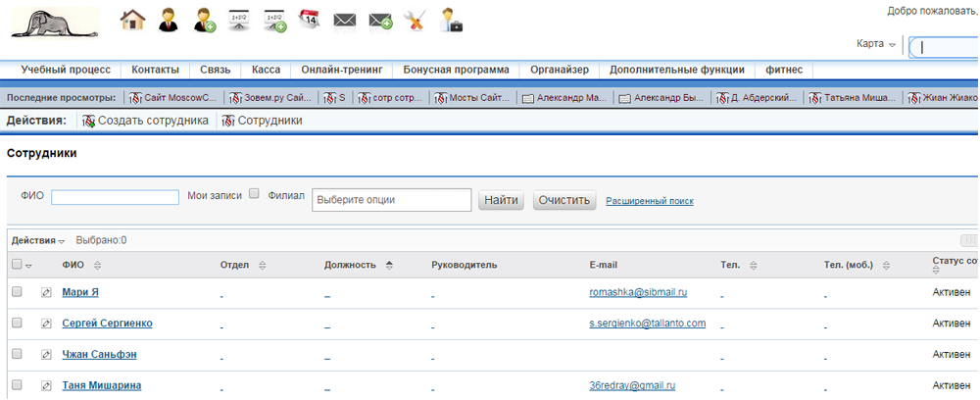This screenshot has width=980, height=400.
Task: Click the Home house icon
Action: [x=132, y=20]
